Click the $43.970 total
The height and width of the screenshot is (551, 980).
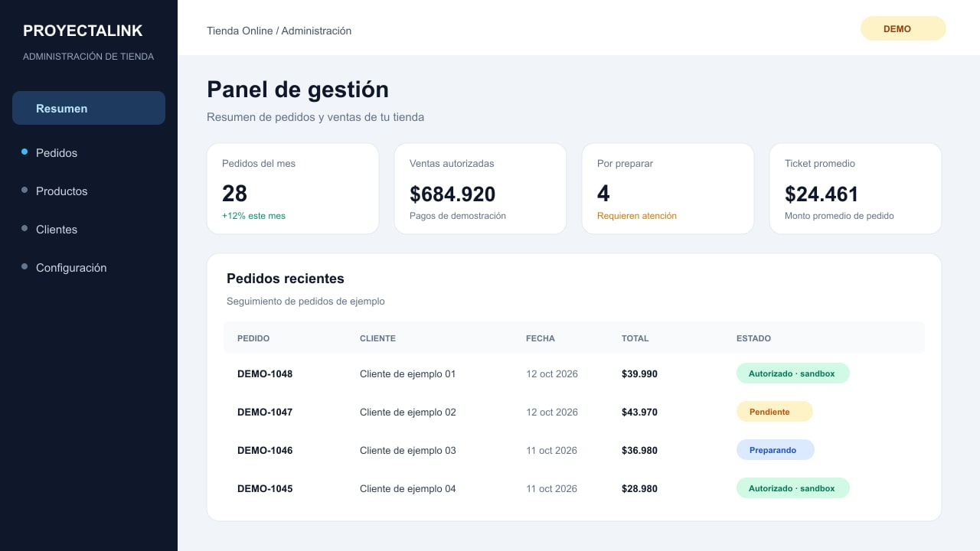(x=639, y=412)
